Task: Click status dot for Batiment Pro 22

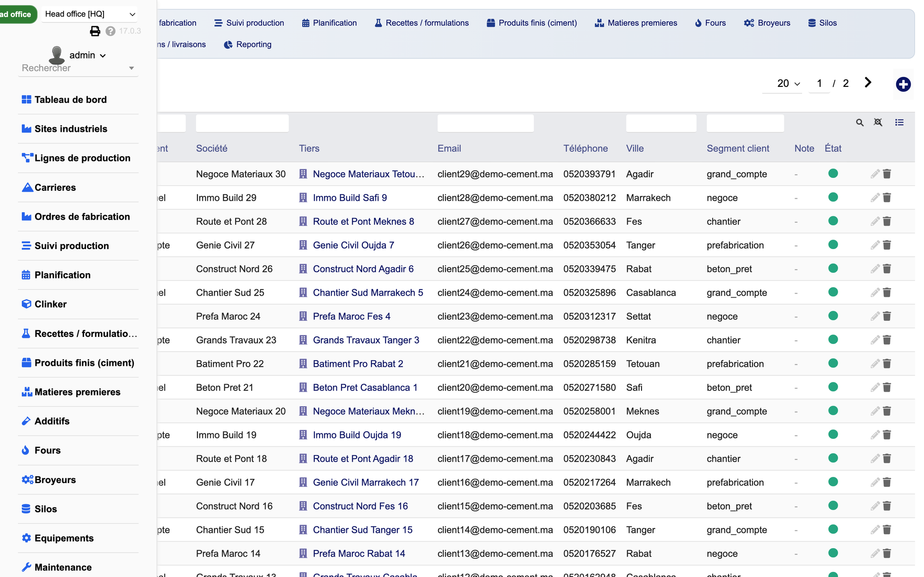Action: 833,363
